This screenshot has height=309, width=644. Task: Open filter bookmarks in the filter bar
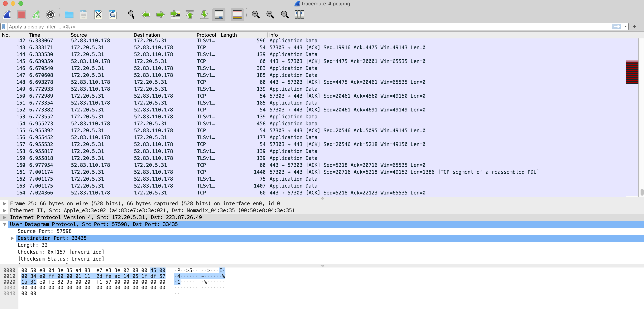pos(3,27)
